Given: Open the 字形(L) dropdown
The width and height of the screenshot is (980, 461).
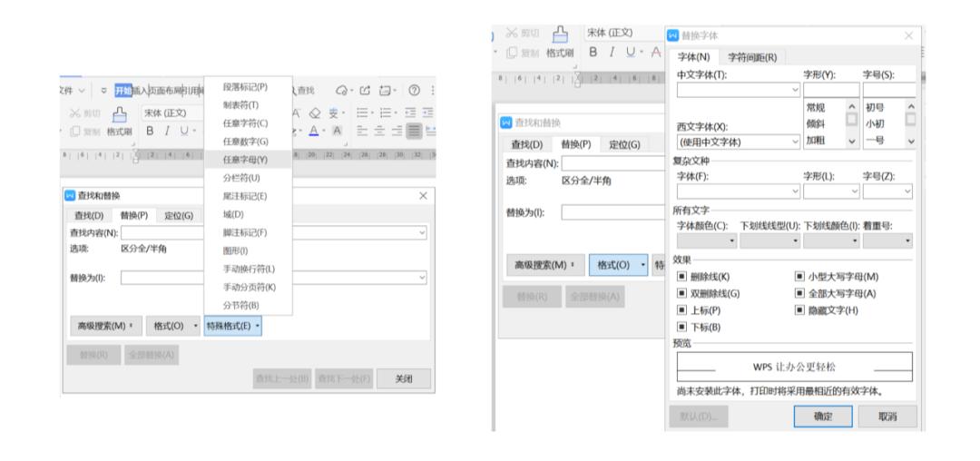Looking at the screenshot, I should (830, 191).
